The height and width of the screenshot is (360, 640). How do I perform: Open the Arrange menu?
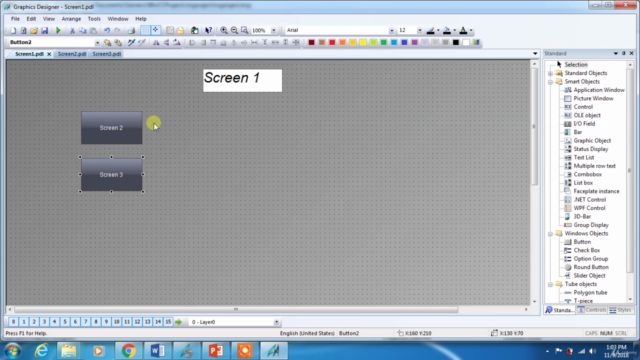[x=71, y=19]
